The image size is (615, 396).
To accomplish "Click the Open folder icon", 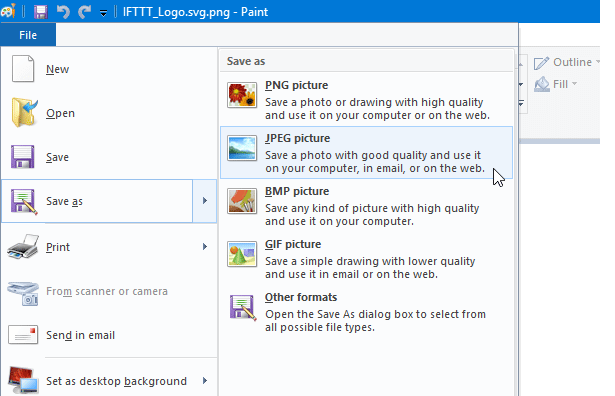I will [24, 113].
